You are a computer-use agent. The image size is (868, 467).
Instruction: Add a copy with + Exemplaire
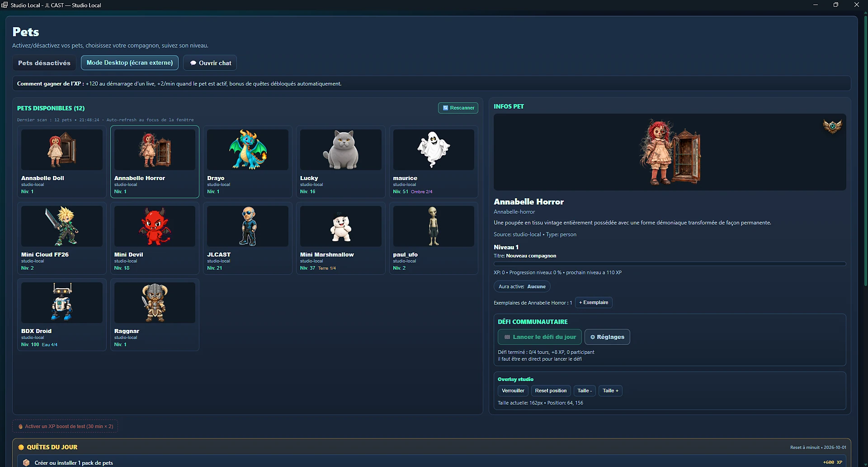(594, 303)
